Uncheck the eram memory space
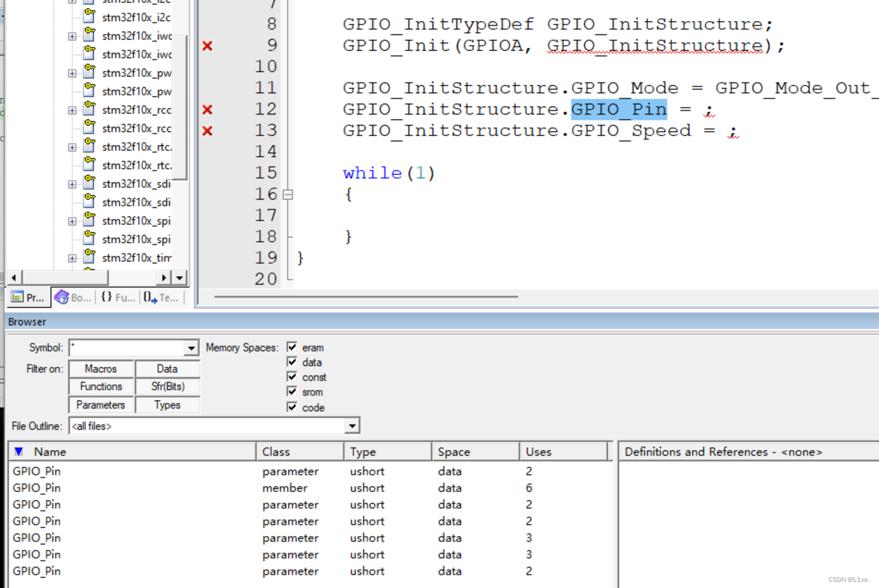The width and height of the screenshot is (879, 588). 292,346
